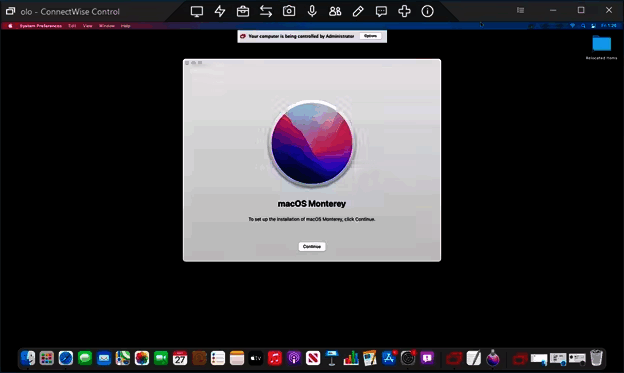The width and height of the screenshot is (624, 373).
Task: Open the macOS Monterey installer Dock icon
Action: pyautogui.click(x=493, y=358)
